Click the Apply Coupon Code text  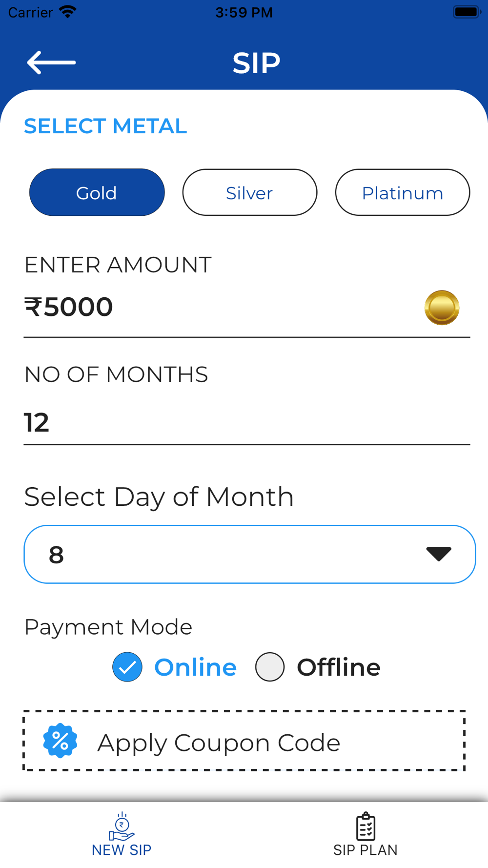219,743
